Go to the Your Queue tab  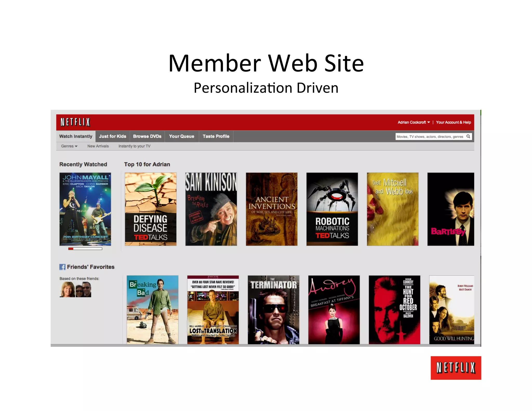(182, 136)
